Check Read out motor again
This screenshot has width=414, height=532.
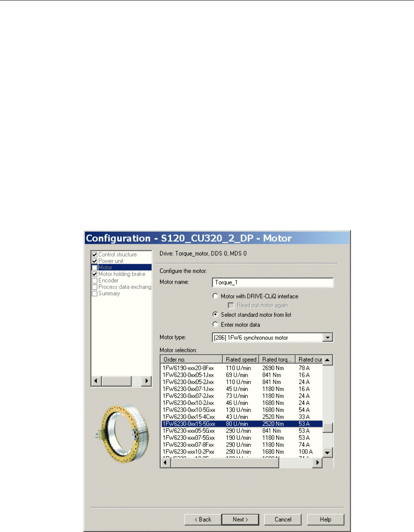point(231,306)
